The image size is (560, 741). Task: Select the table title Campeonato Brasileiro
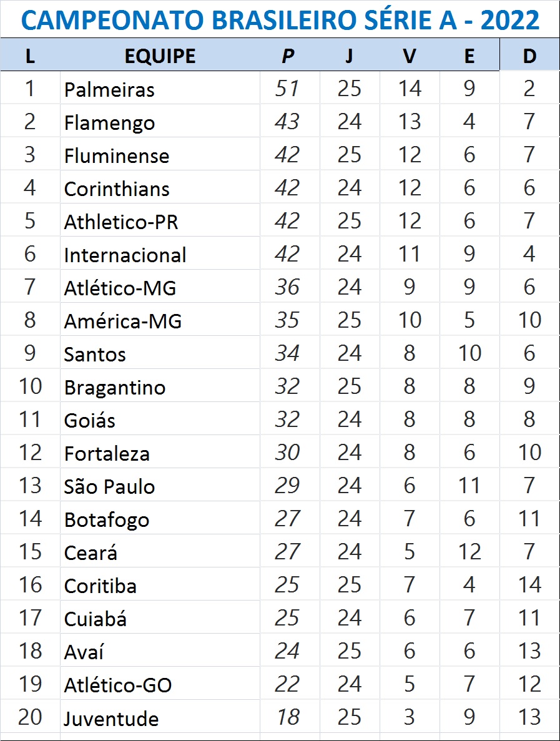pyautogui.click(x=280, y=20)
